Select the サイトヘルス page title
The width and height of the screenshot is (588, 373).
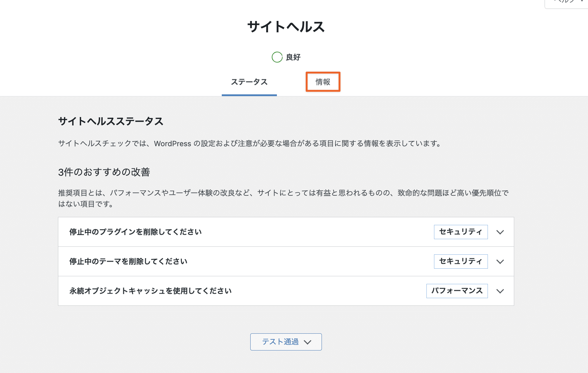coord(285,27)
